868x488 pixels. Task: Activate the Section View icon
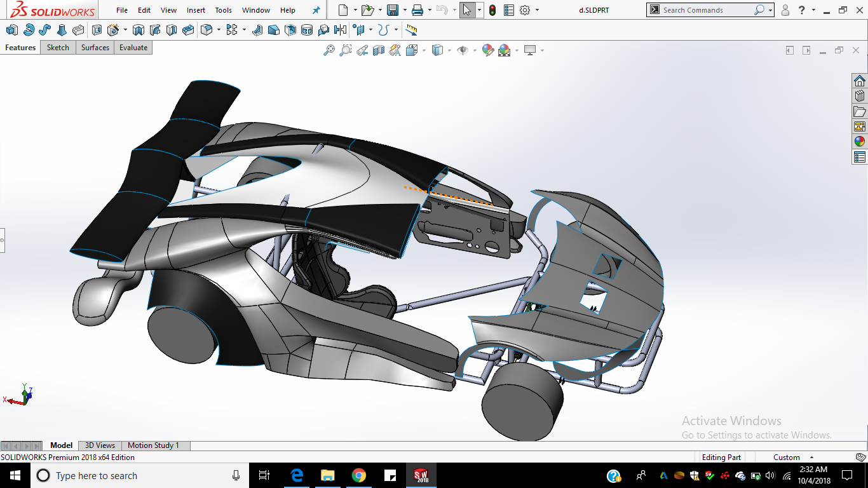tap(379, 50)
